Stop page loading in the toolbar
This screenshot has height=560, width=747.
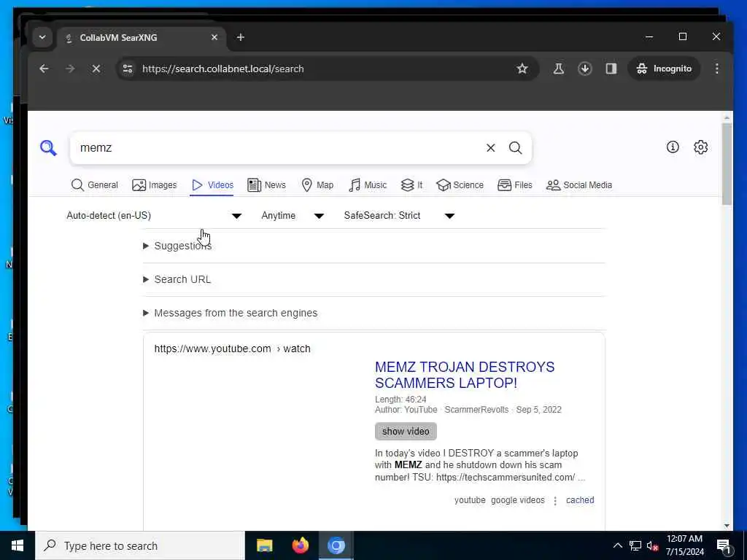(x=96, y=69)
